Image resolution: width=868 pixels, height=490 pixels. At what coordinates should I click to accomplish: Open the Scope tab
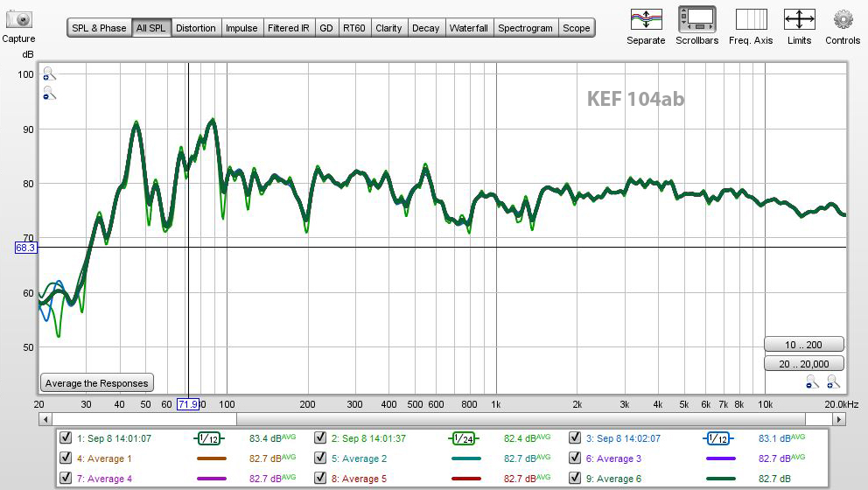click(577, 28)
